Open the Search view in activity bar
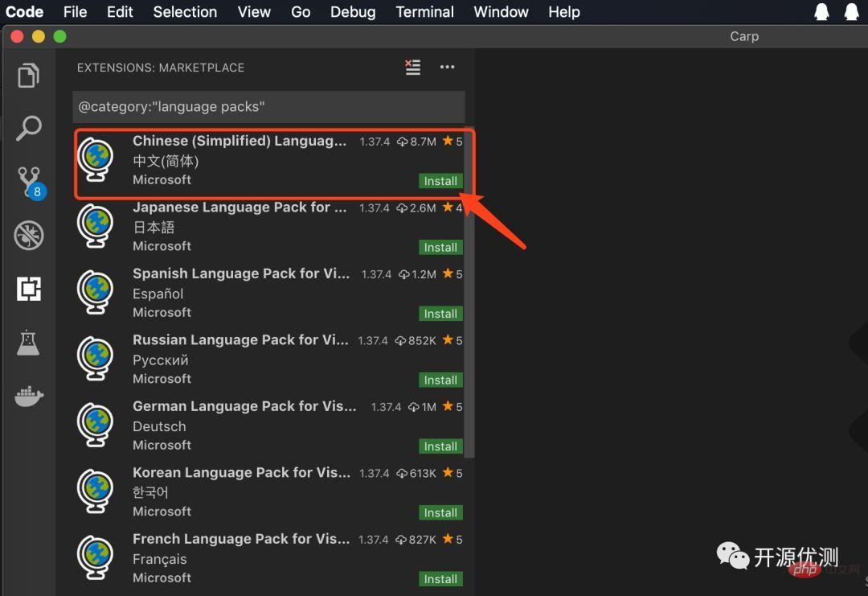Image resolution: width=868 pixels, height=596 pixels. (x=28, y=128)
